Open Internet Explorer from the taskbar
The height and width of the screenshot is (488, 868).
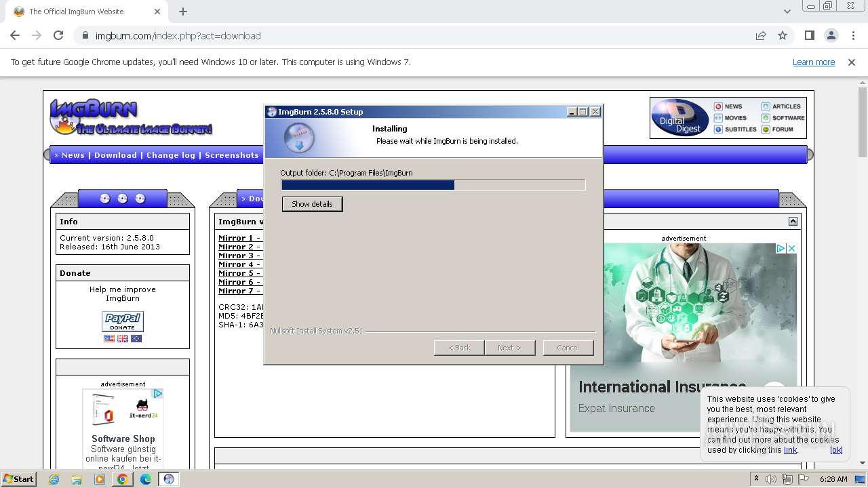[54, 479]
